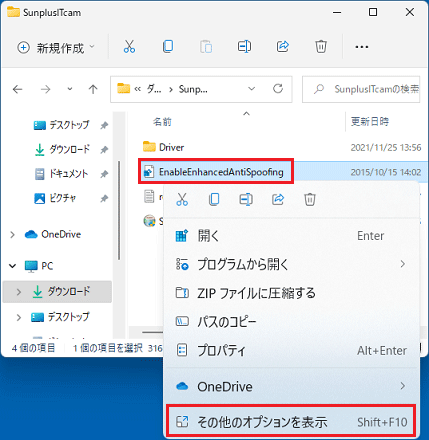This screenshot has width=429, height=440.
Task: Unpin ダウンロード using its pin icon
Action: [104, 150]
